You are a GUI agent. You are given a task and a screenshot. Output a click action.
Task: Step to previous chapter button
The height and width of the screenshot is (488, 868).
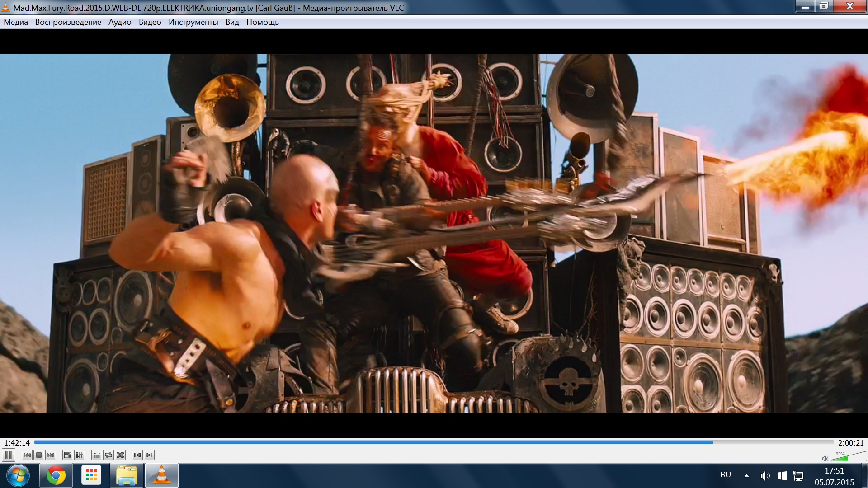pos(137,455)
